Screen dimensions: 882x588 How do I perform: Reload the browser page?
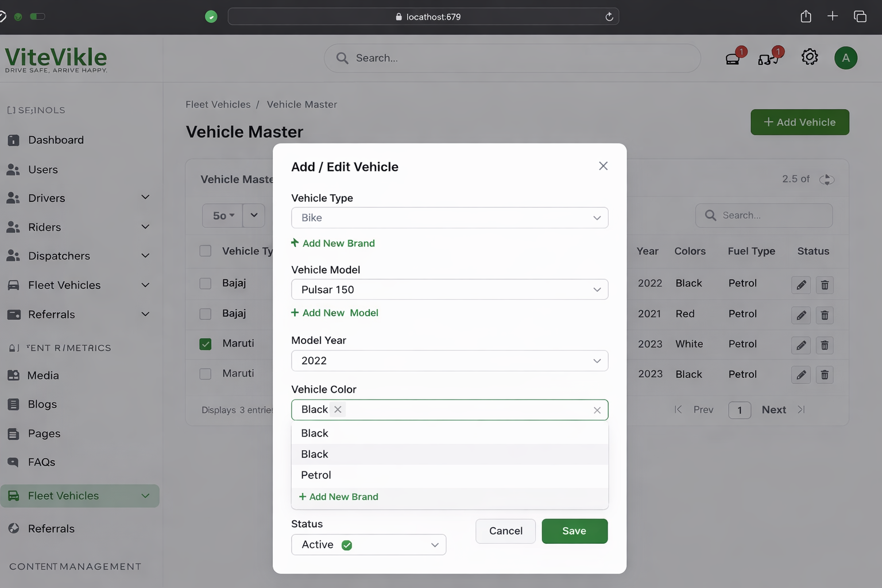click(x=609, y=17)
